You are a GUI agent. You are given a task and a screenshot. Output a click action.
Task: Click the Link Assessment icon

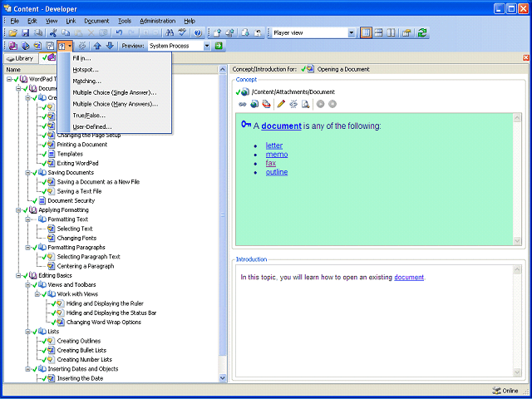pos(50,46)
